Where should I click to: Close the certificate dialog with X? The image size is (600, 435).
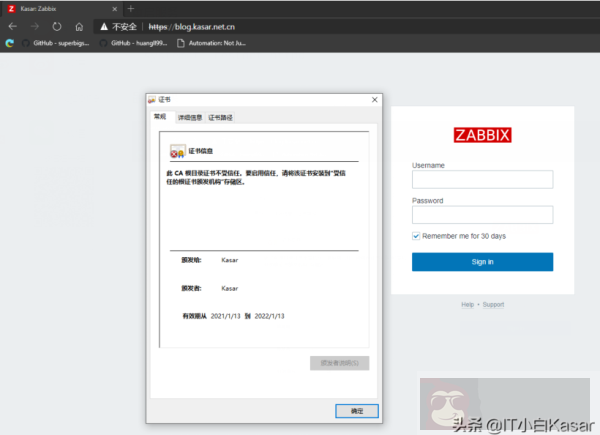(x=375, y=99)
